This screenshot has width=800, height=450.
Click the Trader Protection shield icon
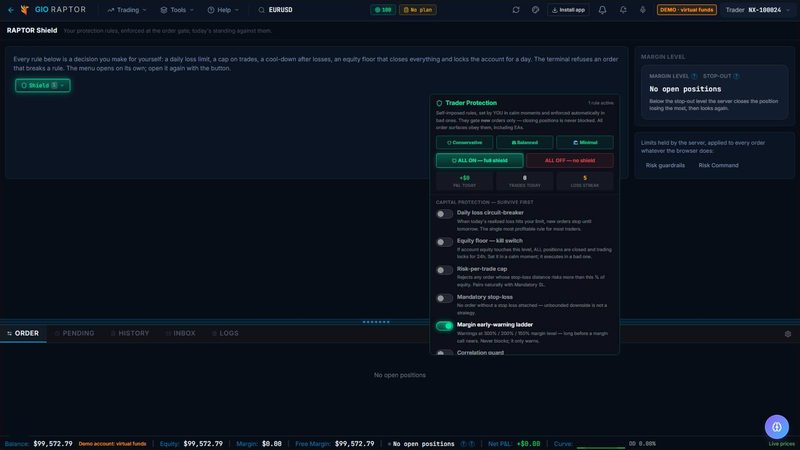coord(439,103)
